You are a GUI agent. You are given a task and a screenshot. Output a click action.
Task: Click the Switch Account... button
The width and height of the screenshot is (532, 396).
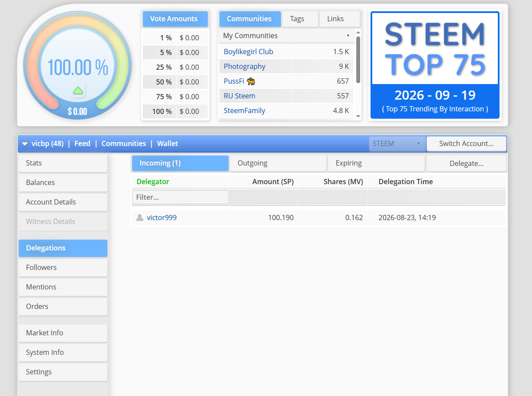[x=466, y=144]
